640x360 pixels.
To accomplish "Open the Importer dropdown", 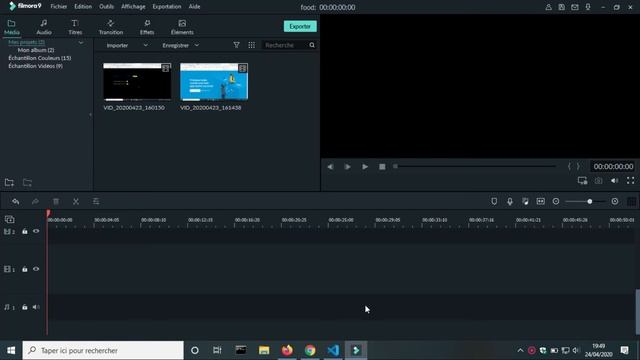I will (117, 45).
